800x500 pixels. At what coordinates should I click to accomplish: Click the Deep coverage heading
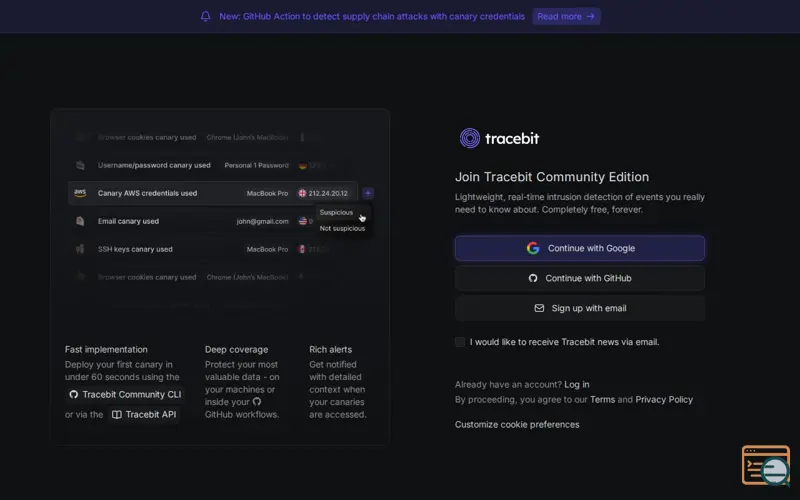(236, 349)
